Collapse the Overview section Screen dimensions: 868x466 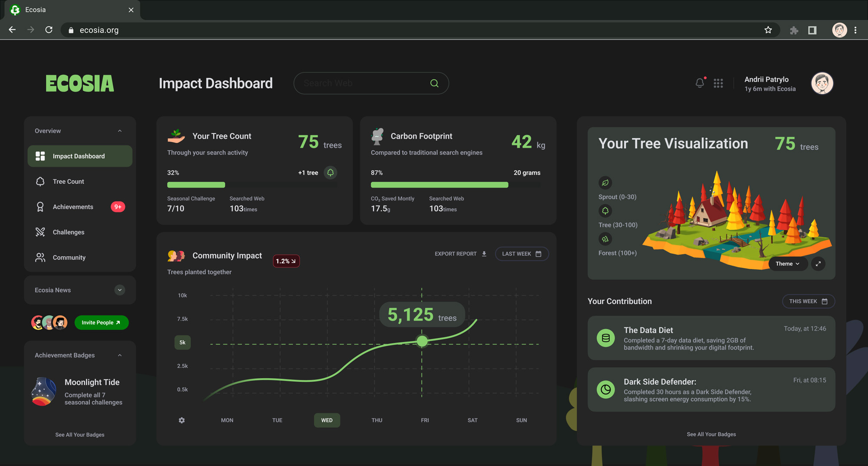[120, 131]
